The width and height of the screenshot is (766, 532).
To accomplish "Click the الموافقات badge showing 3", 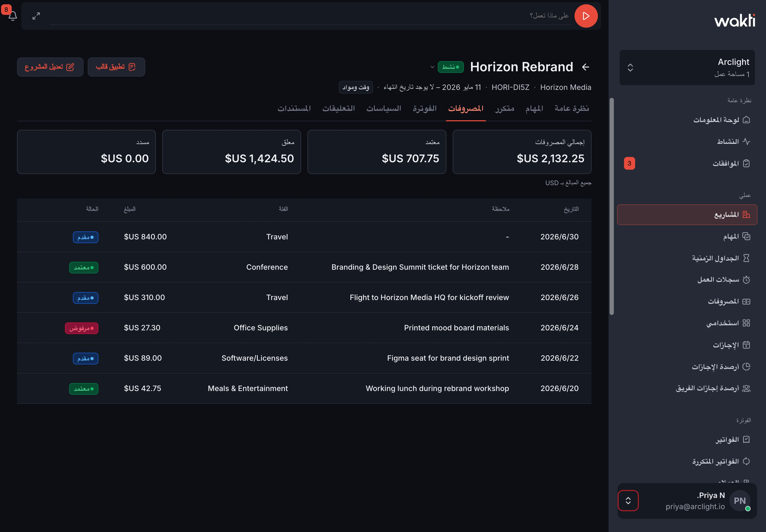I will (629, 163).
